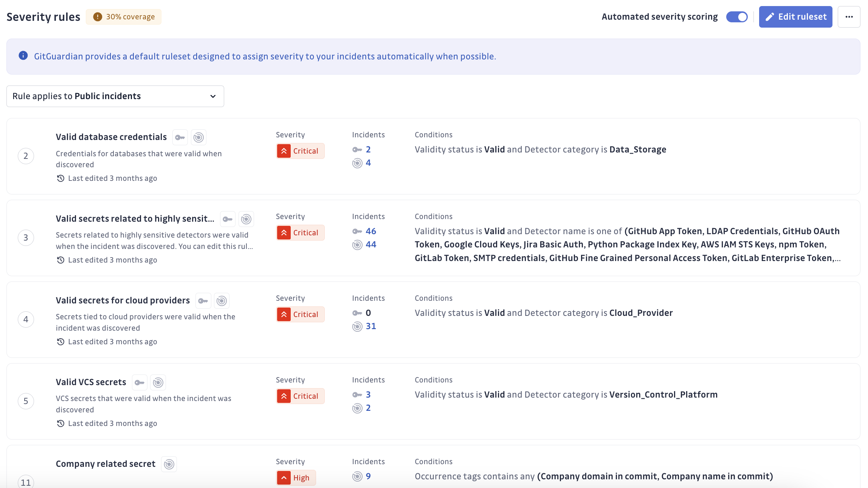The width and height of the screenshot is (868, 488).
Task: Click the rule number 3 circle
Action: [x=26, y=238]
